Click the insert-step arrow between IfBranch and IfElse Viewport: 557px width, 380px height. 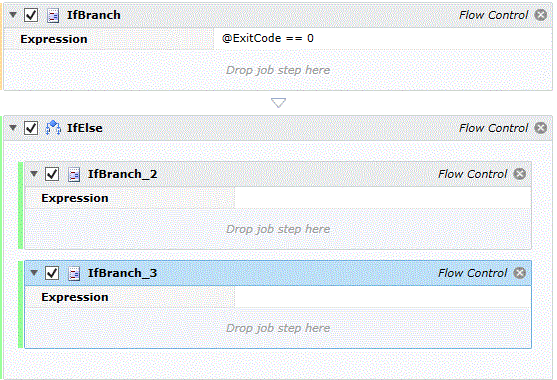278,103
